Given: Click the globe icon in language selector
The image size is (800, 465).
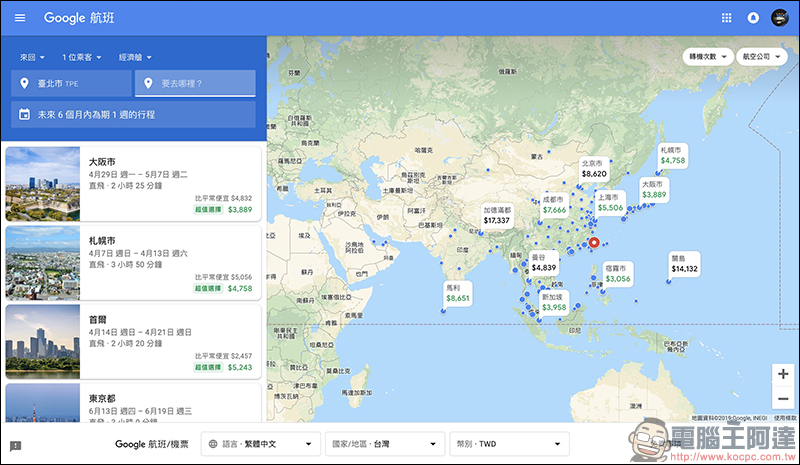Looking at the screenshot, I should 213,444.
